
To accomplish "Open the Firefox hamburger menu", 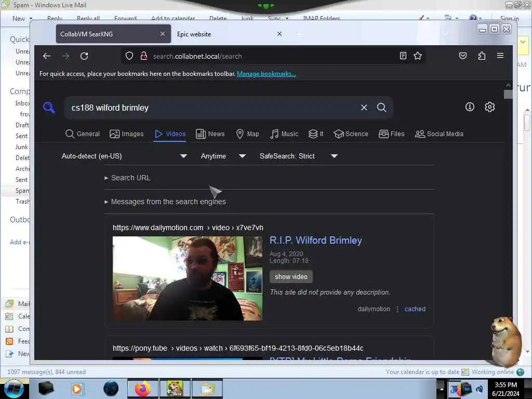I will (x=500, y=56).
